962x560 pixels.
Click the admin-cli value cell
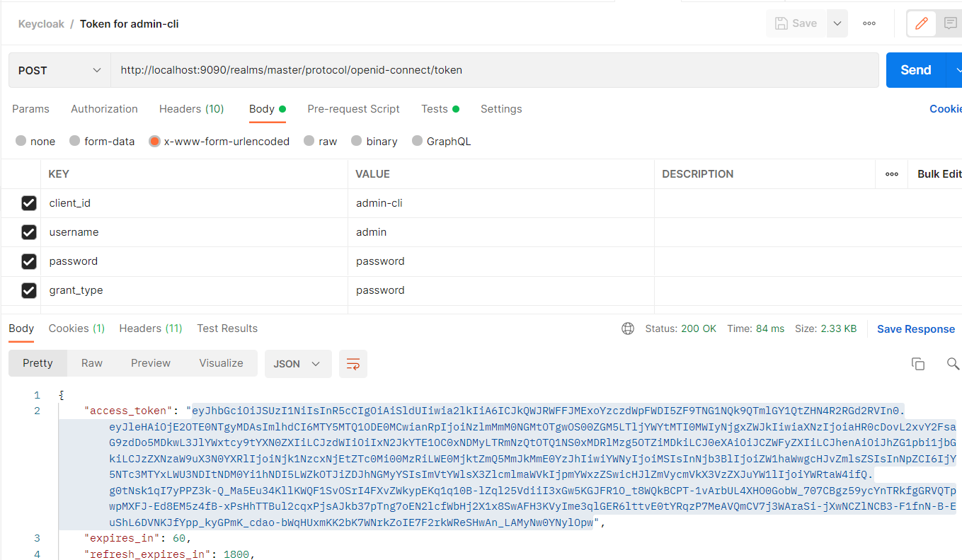coord(501,203)
